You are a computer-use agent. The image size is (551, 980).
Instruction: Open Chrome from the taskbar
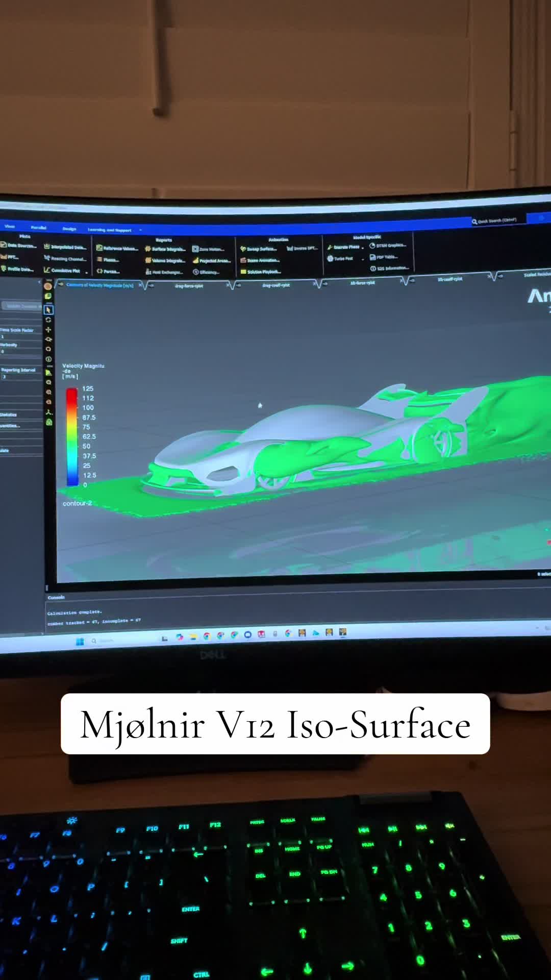[207, 636]
